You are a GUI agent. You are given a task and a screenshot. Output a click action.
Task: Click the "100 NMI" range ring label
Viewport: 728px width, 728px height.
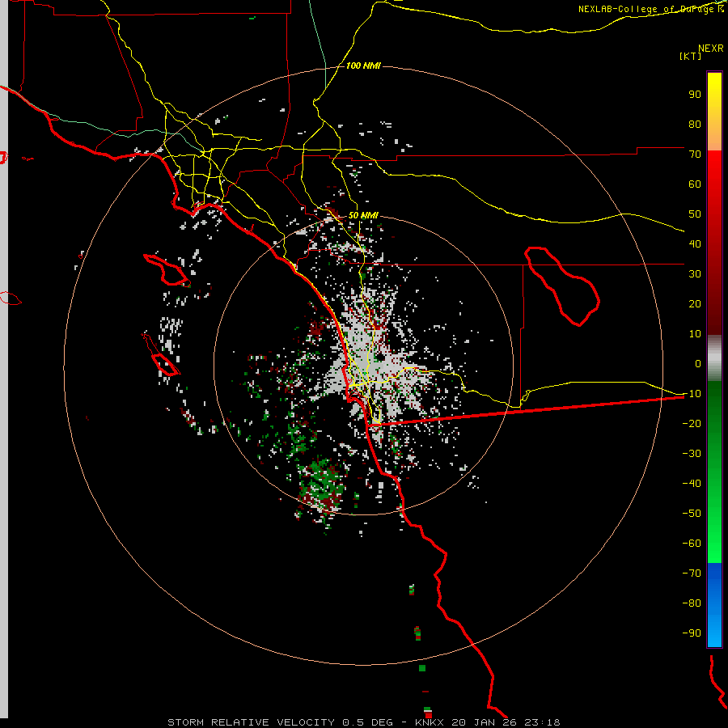363,66
